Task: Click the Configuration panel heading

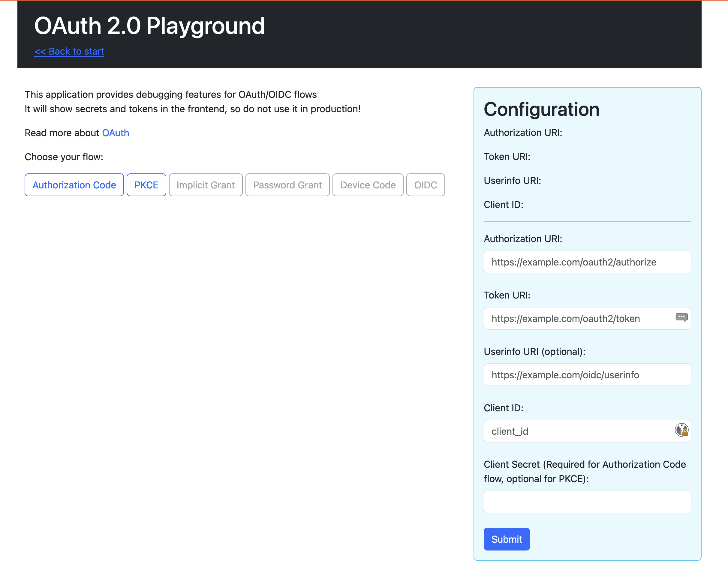Action: (541, 109)
